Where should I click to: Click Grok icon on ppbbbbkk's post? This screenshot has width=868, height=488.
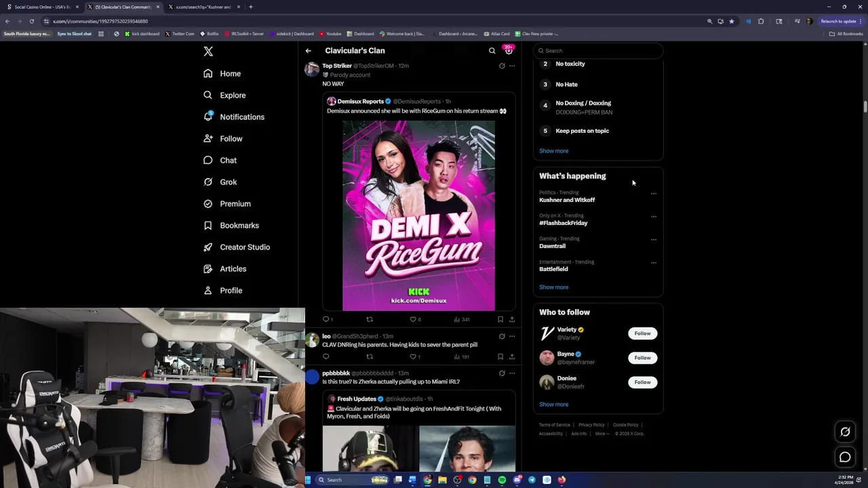(x=502, y=373)
